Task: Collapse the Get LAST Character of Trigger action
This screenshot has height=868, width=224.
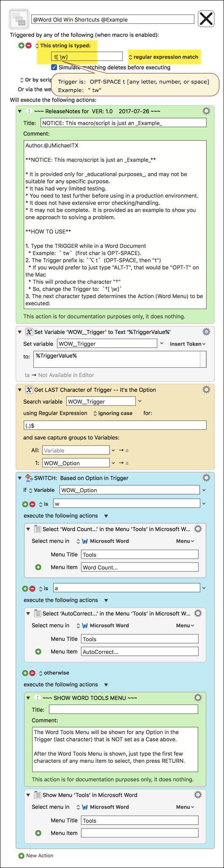Action: click(19, 390)
